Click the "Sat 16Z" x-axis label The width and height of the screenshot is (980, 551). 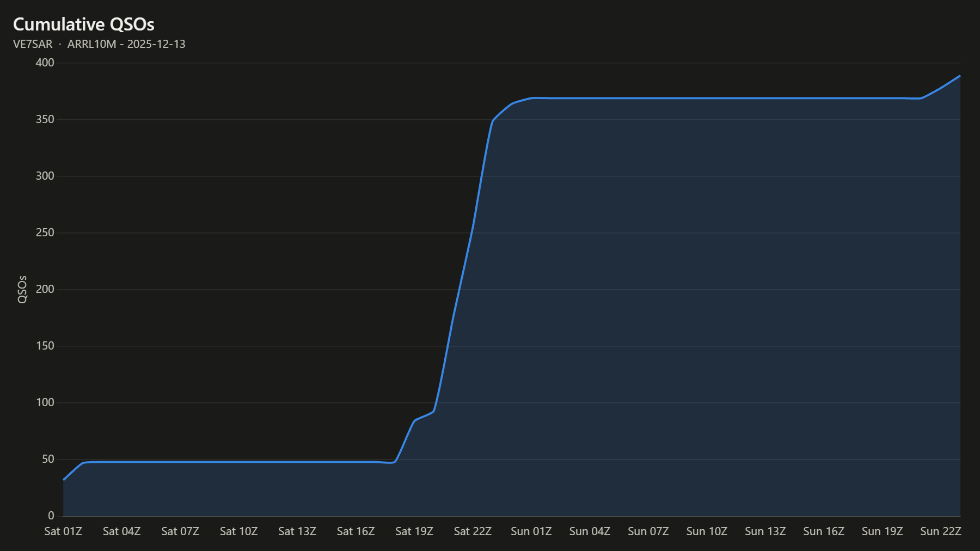click(356, 531)
